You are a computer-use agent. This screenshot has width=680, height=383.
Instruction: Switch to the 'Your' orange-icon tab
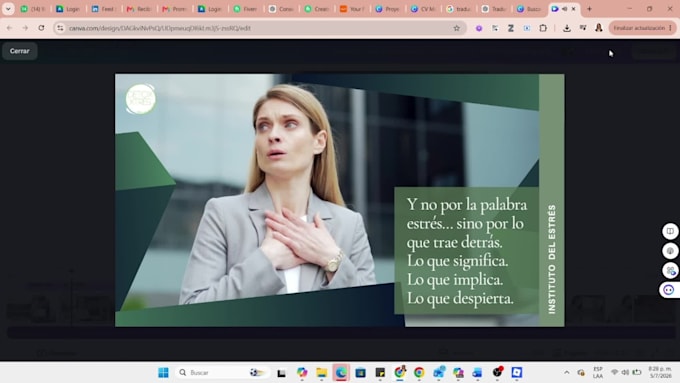coord(352,9)
